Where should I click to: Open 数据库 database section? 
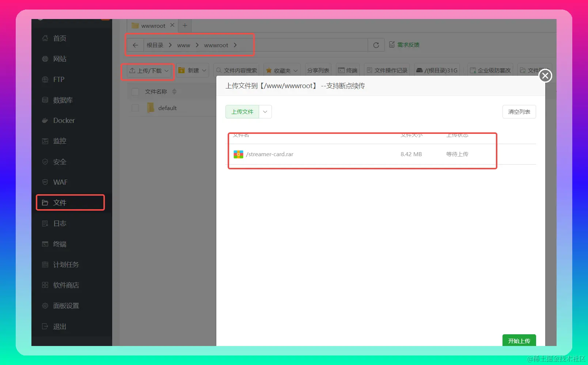pos(62,100)
